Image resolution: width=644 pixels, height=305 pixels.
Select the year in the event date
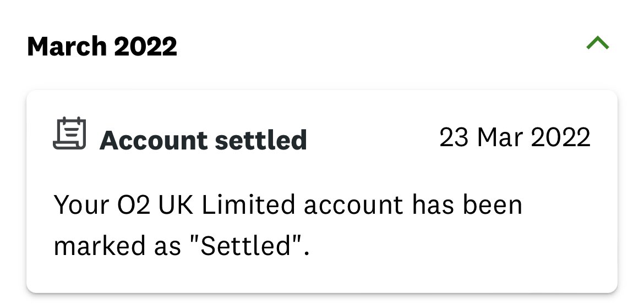click(560, 137)
